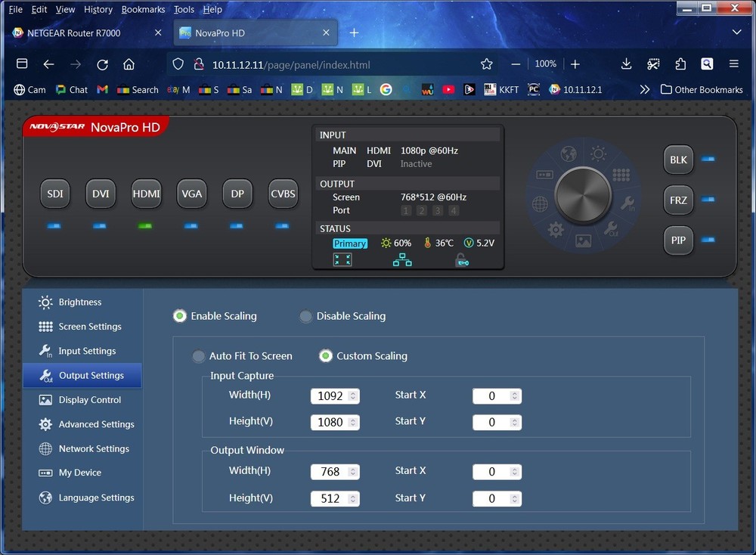The width and height of the screenshot is (756, 555).
Task: Decrease Output Window Height with its stepper
Action: (x=355, y=501)
